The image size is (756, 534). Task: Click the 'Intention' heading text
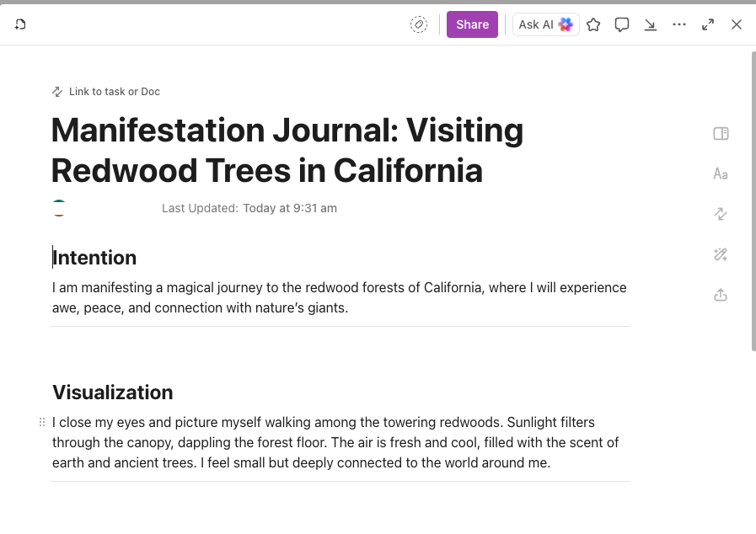coord(94,258)
